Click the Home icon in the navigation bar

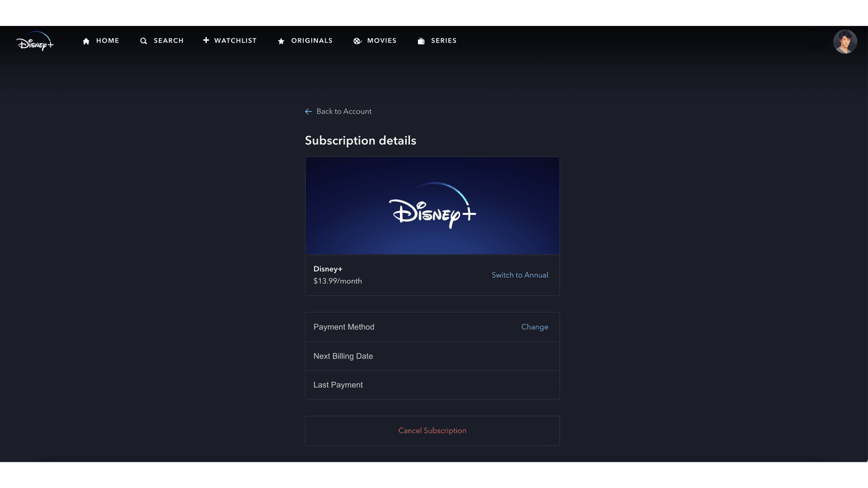[85, 40]
